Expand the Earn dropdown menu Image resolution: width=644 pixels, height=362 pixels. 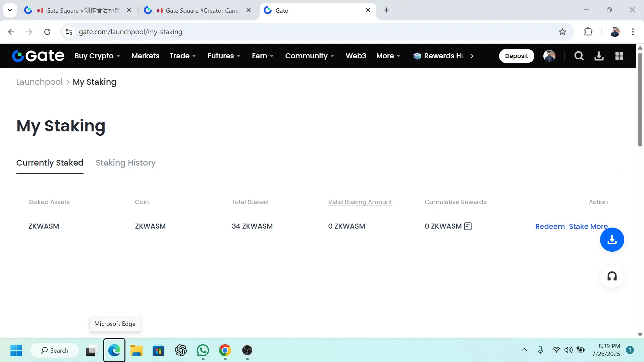(x=263, y=56)
